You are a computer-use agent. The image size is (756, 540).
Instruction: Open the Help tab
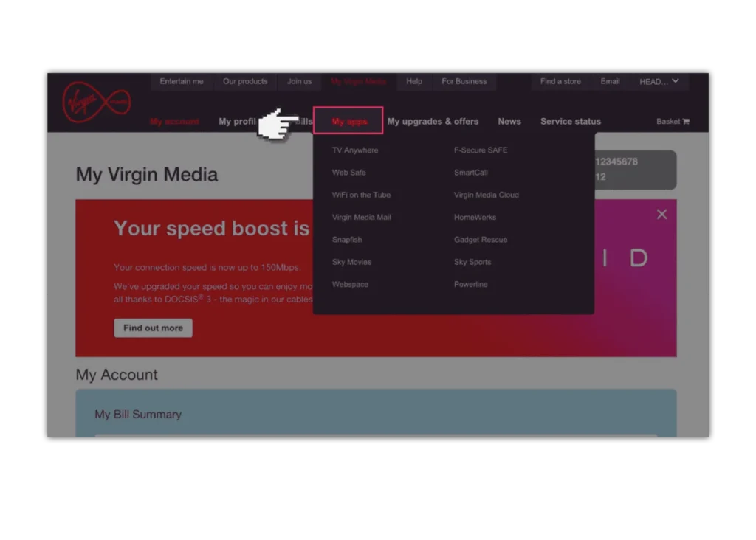[413, 81]
